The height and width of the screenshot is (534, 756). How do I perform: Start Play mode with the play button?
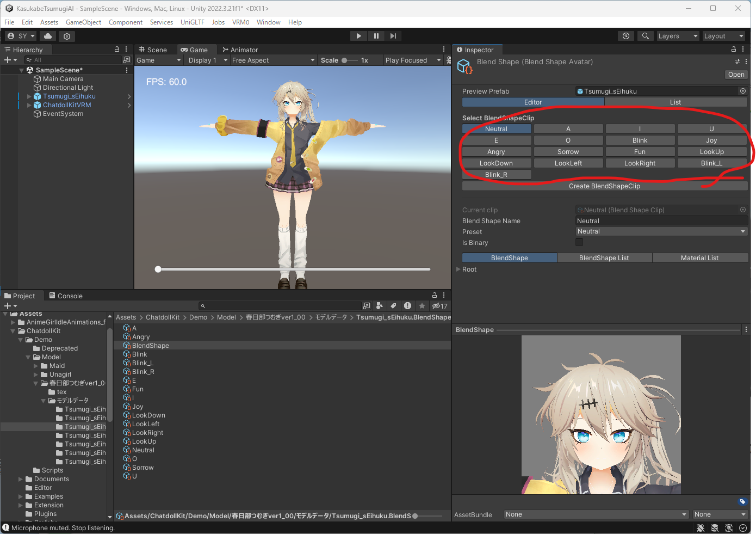pyautogui.click(x=358, y=36)
